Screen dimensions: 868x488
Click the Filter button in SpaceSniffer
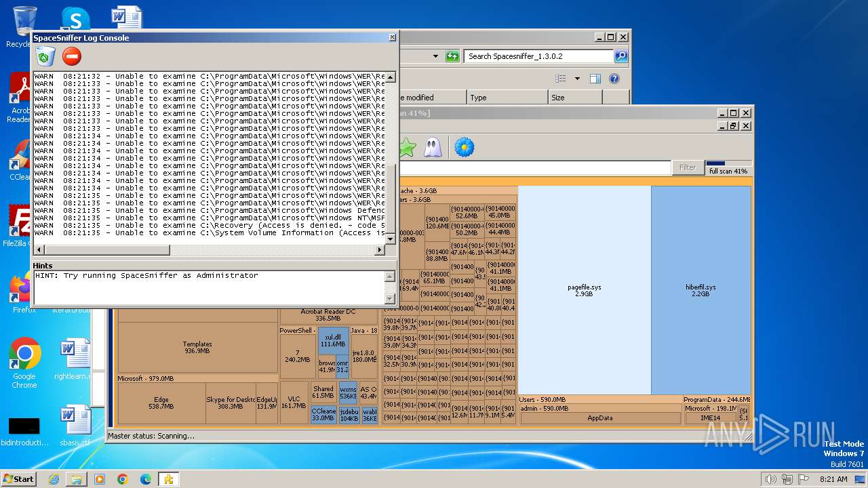click(687, 167)
